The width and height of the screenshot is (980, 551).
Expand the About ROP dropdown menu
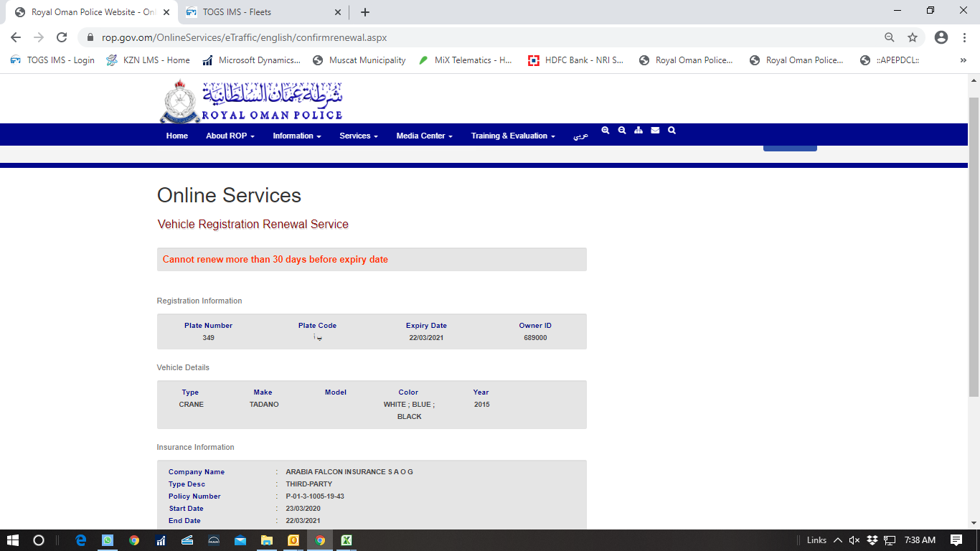pos(230,136)
